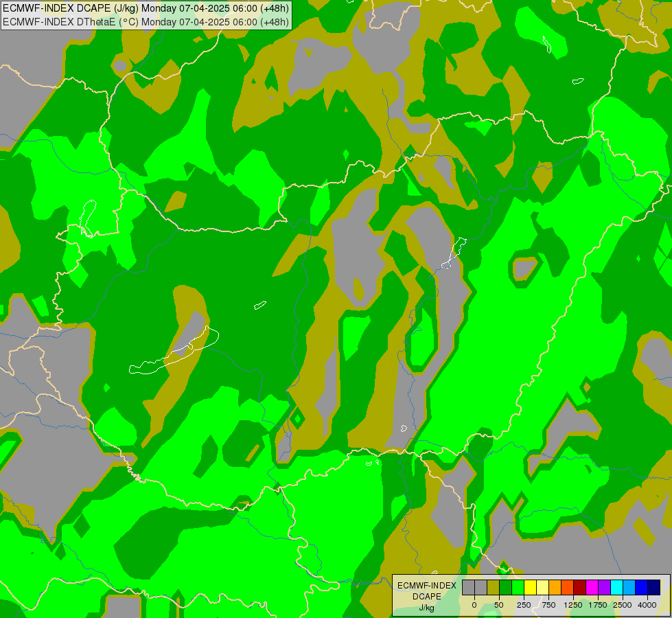Click the legend value 2500
672x618 pixels.
point(623,605)
